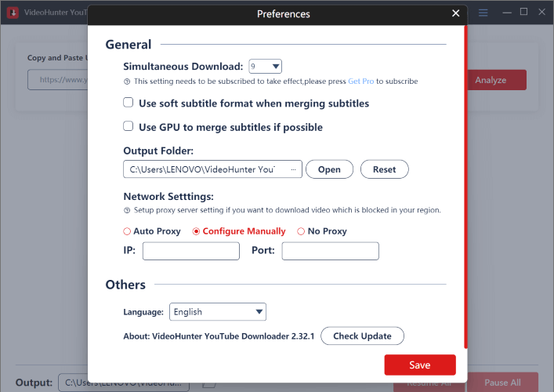Click the VideoHunter app logo icon

pyautogui.click(x=13, y=13)
